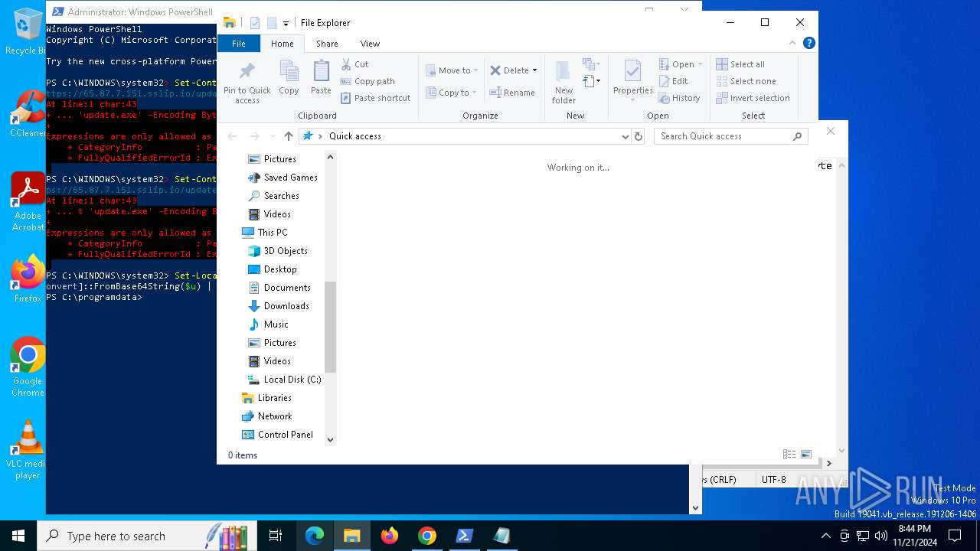Open the Open dropdown in ribbon
This screenshot has width=980, height=551.
(681, 64)
